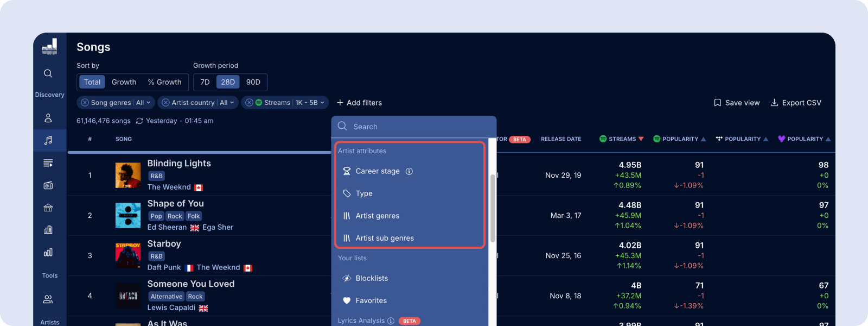Choose Career stage filter option
The width and height of the screenshot is (868, 326).
[x=410, y=171]
